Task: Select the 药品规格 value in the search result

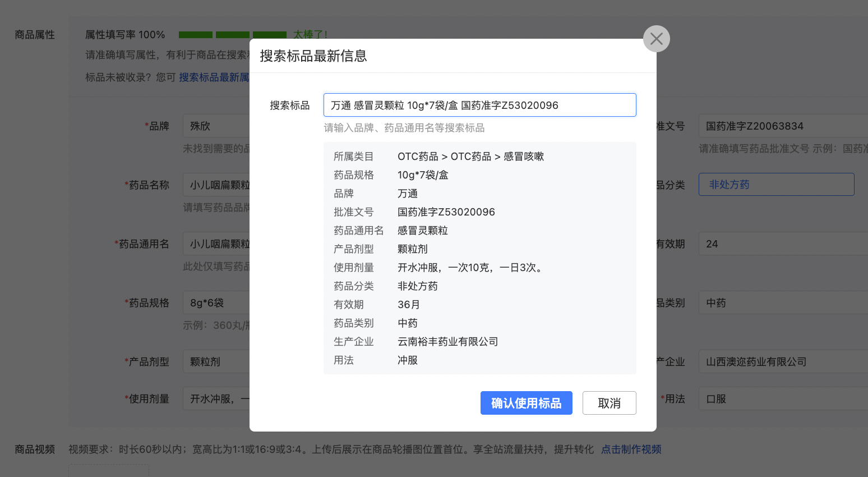Action: 423,175
